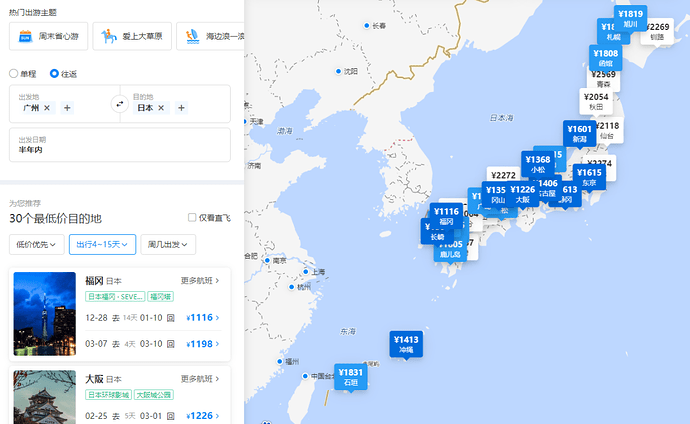Click the horse rider icon on 爱上大草原
690x424 pixels.
click(108, 37)
